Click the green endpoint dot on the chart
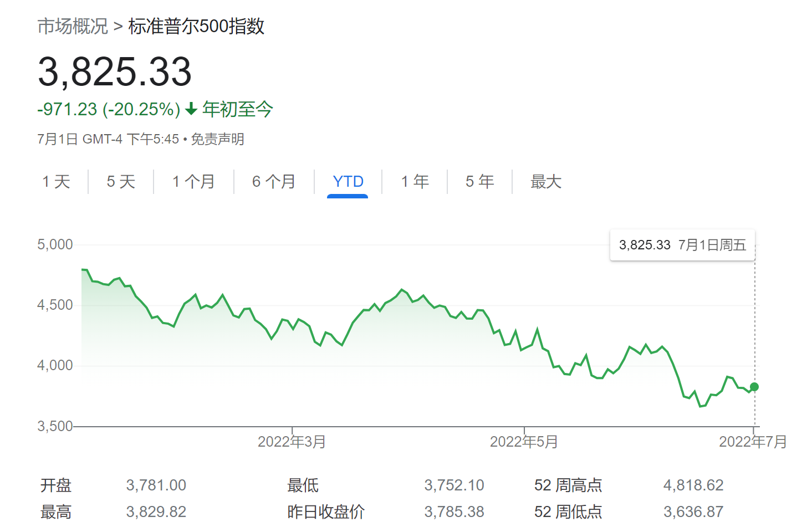This screenshot has height=532, width=807. point(754,387)
